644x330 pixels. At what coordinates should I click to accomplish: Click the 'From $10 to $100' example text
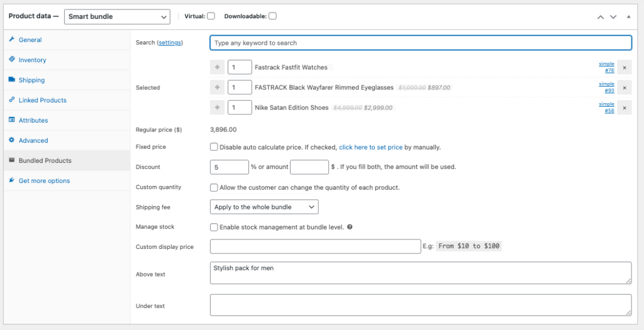(x=469, y=246)
